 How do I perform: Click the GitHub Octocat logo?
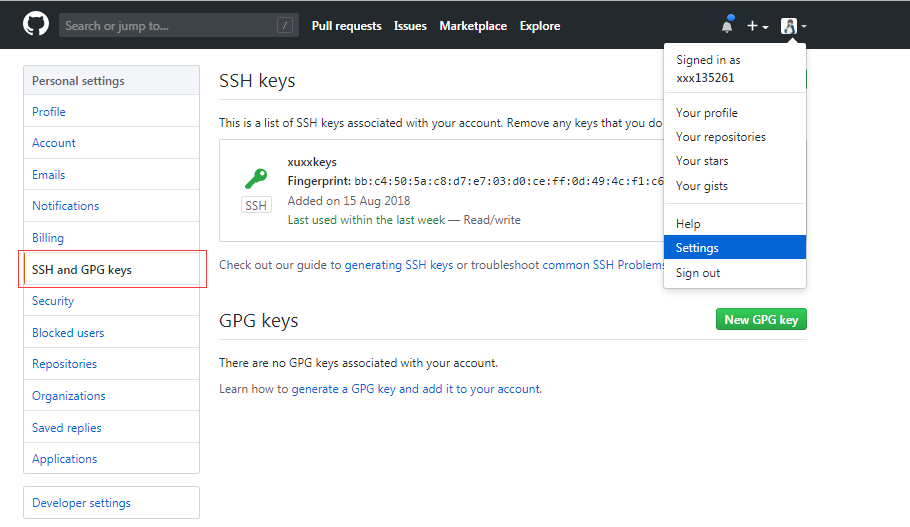click(x=35, y=25)
